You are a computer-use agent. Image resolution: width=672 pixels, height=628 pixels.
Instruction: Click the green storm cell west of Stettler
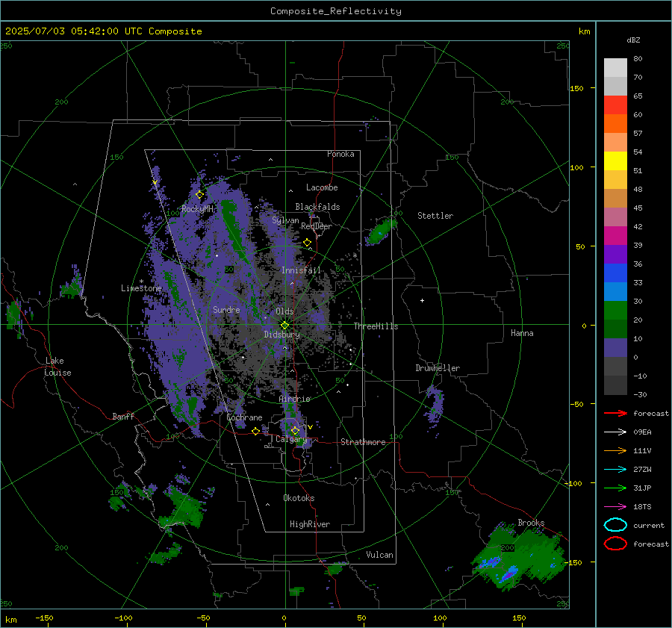380,232
